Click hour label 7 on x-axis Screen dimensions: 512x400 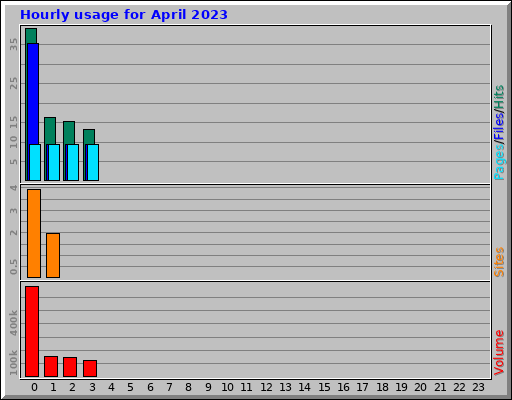(x=169, y=387)
